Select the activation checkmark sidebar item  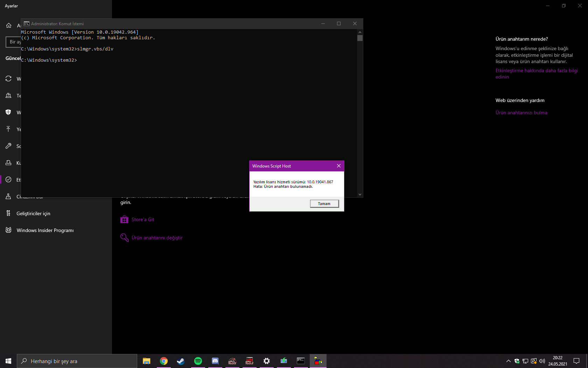coord(8,180)
